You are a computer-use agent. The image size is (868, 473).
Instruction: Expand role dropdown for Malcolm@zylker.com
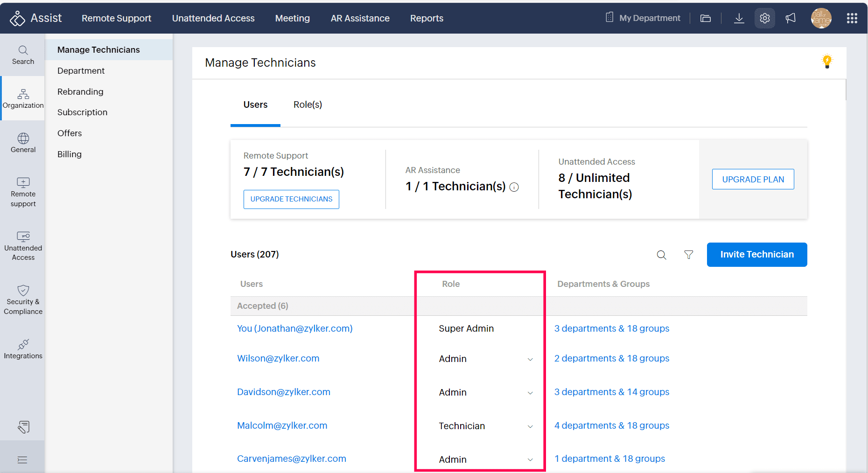pyautogui.click(x=530, y=426)
